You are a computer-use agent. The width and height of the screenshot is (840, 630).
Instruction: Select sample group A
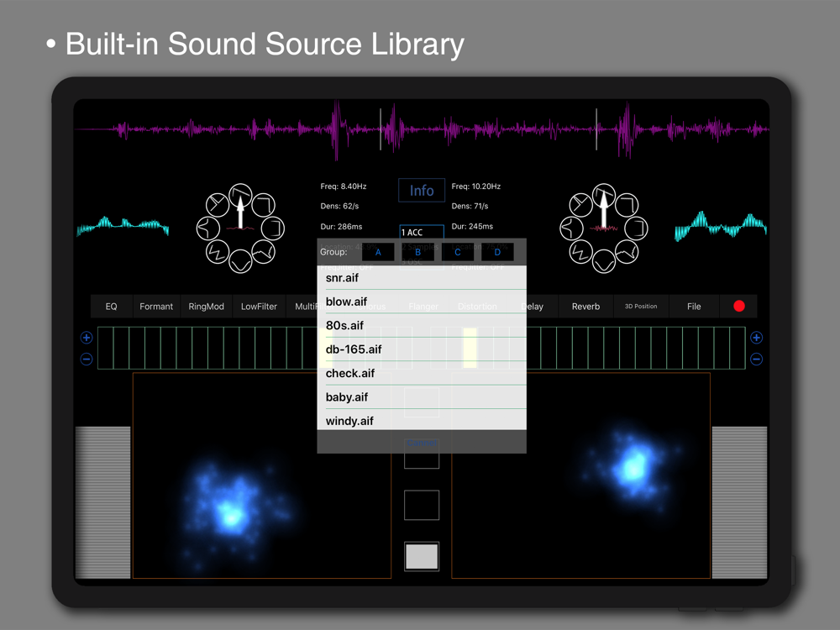(x=378, y=252)
